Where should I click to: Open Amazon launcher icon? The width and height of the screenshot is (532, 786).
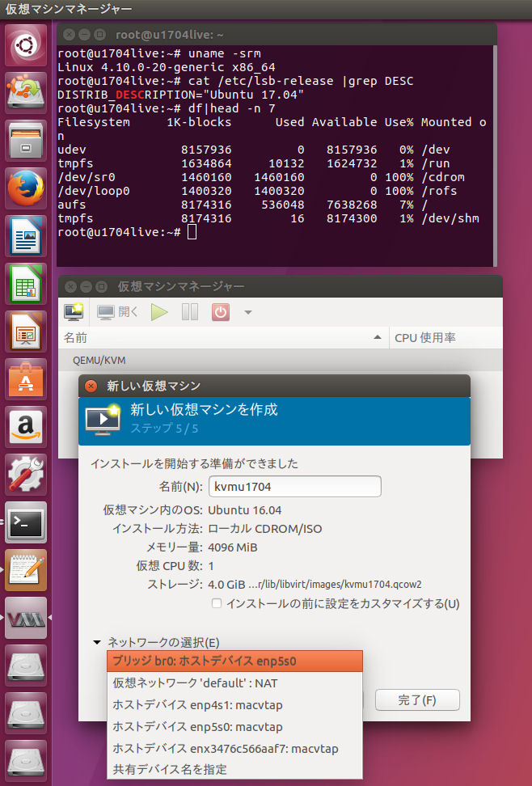[26, 427]
